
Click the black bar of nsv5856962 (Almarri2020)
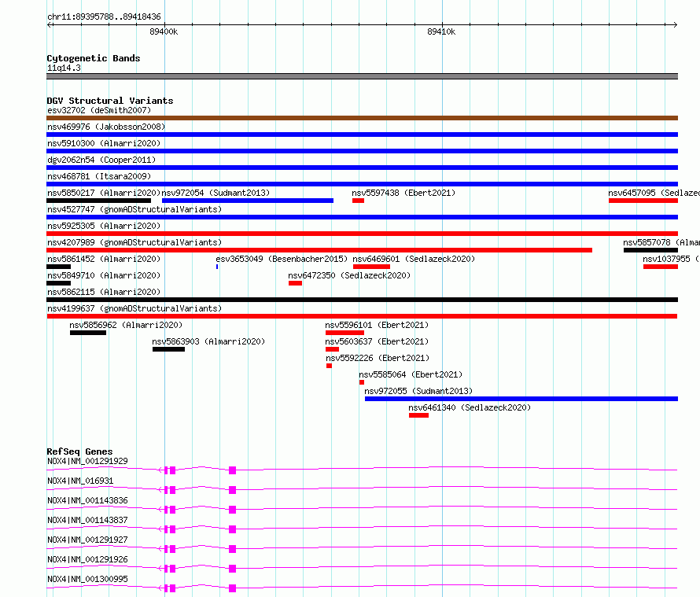click(88, 333)
